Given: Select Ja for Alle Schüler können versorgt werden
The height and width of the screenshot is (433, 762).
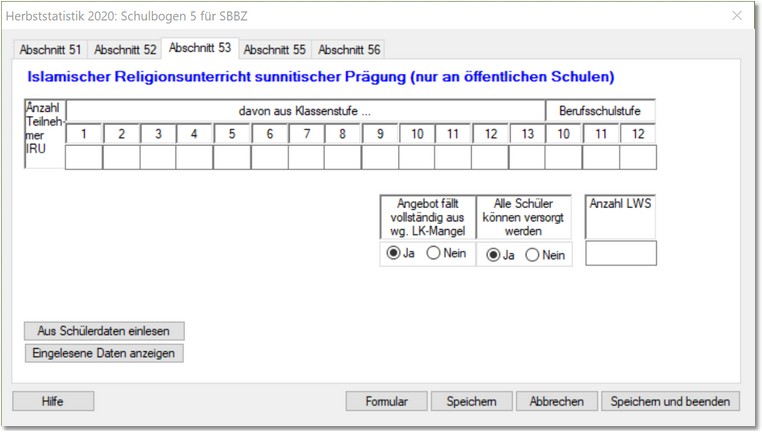Looking at the screenshot, I should pos(492,255).
